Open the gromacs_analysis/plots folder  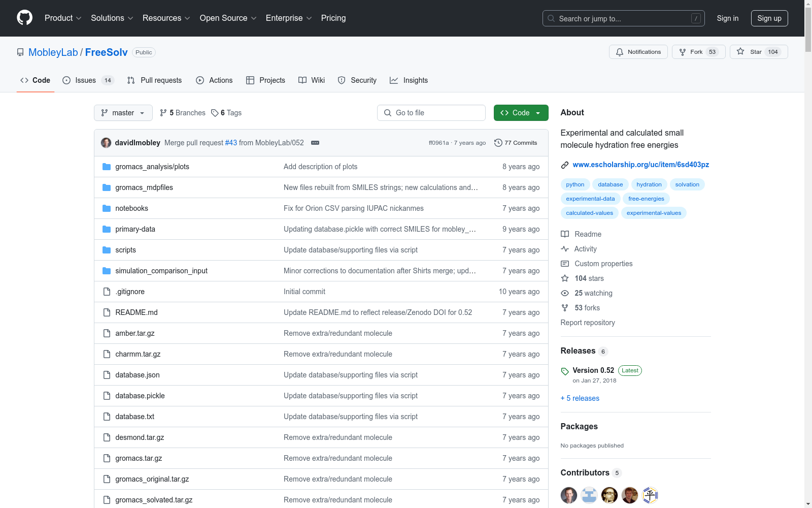[x=152, y=167]
